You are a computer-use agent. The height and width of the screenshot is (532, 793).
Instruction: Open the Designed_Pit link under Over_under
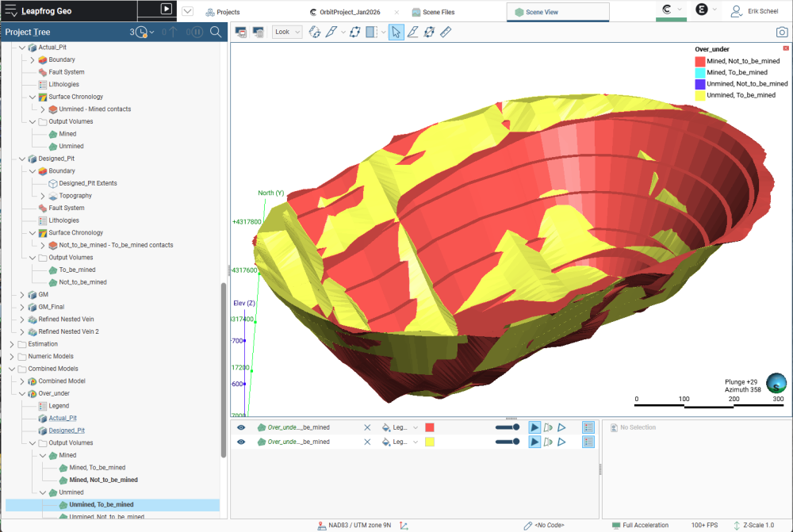tap(67, 431)
